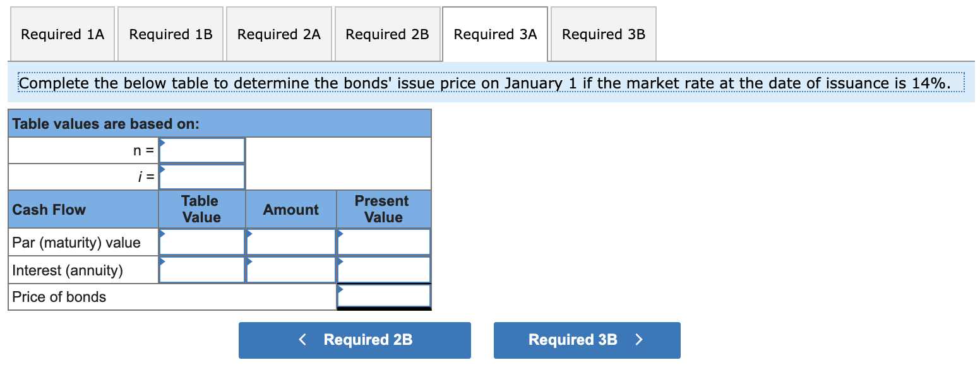
Task: Select the Required 3A tab
Action: coord(495,34)
